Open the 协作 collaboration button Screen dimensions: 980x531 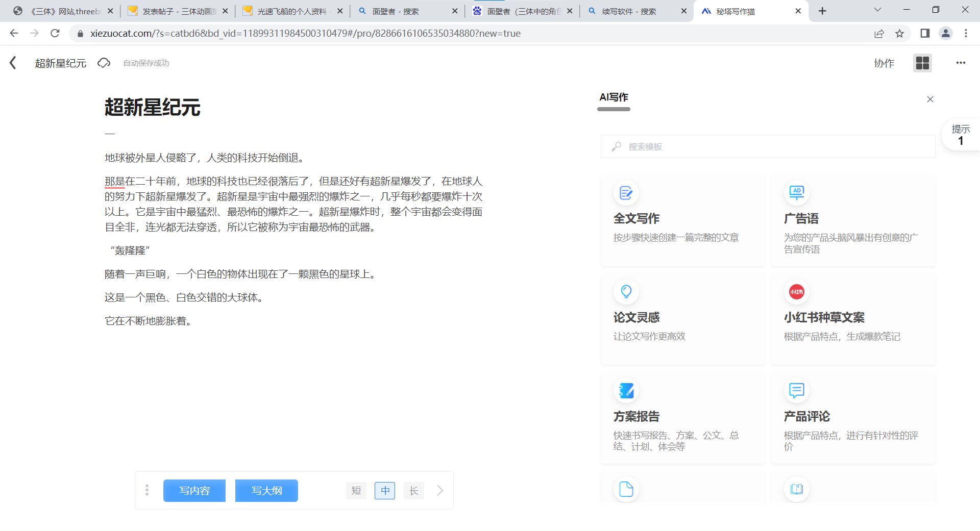[x=884, y=63]
